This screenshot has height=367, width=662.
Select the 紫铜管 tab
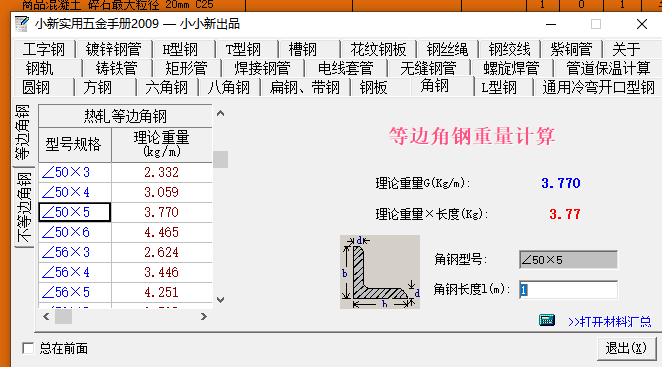click(571, 49)
